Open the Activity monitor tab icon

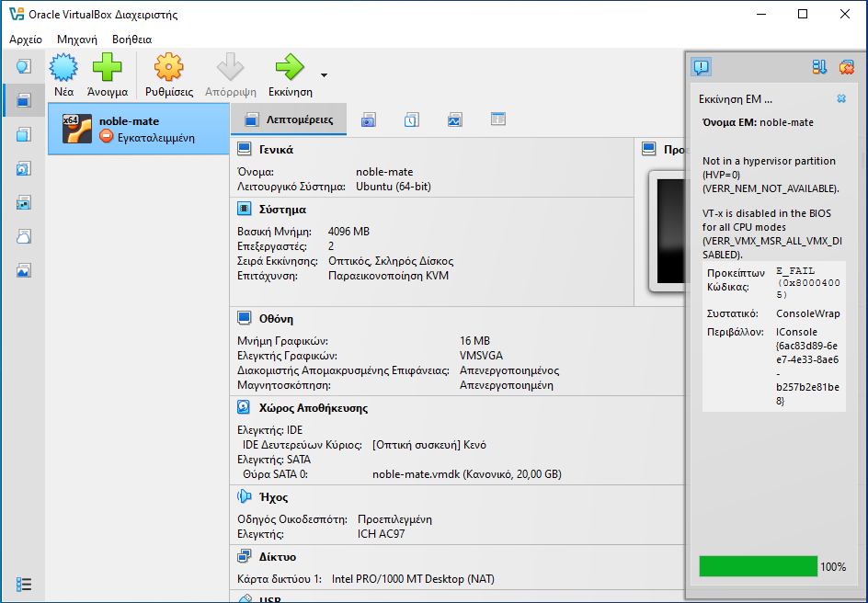pos(455,119)
